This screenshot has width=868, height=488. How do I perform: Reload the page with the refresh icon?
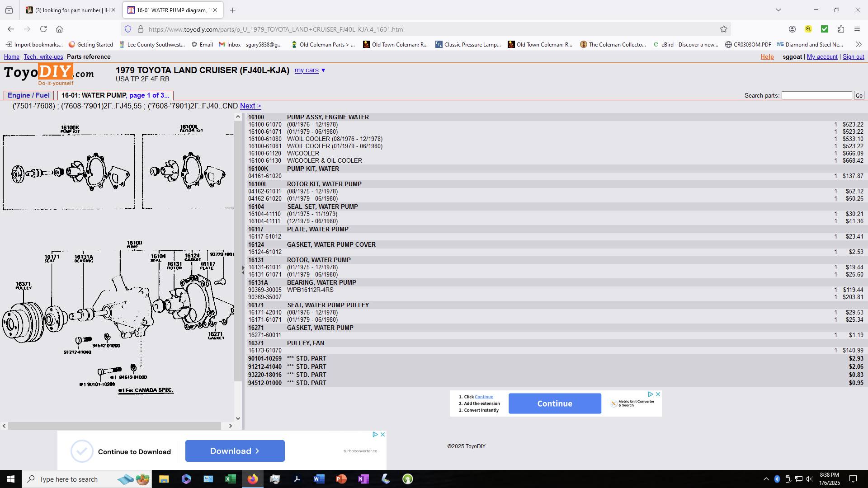[43, 29]
